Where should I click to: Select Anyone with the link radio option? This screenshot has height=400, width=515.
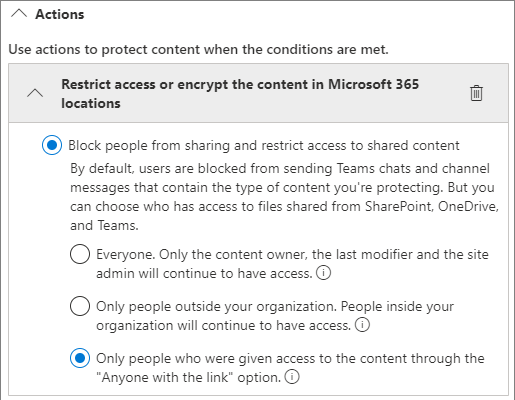[x=80, y=358]
